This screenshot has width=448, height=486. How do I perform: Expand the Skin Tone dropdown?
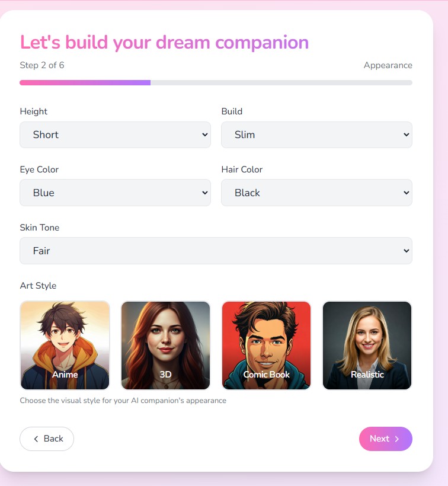point(216,251)
